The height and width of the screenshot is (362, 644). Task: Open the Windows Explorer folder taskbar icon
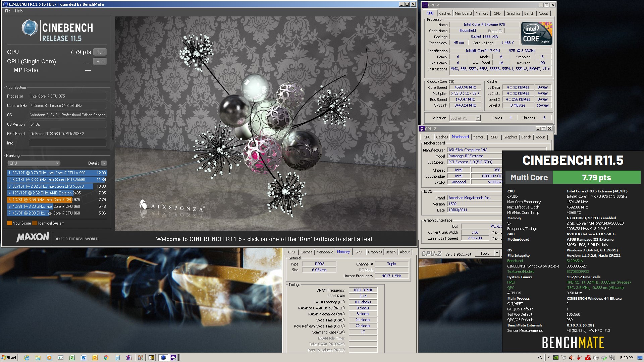[x=38, y=358]
